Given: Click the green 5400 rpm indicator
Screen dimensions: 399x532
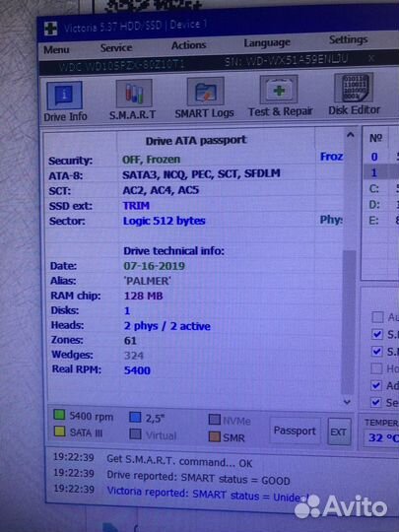Looking at the screenshot, I should pyautogui.click(x=59, y=415).
